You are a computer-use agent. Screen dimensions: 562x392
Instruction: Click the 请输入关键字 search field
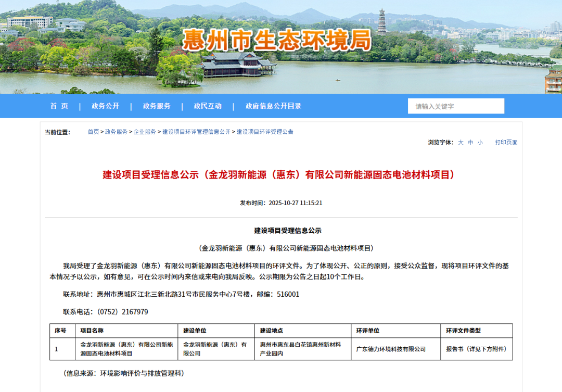(x=456, y=106)
